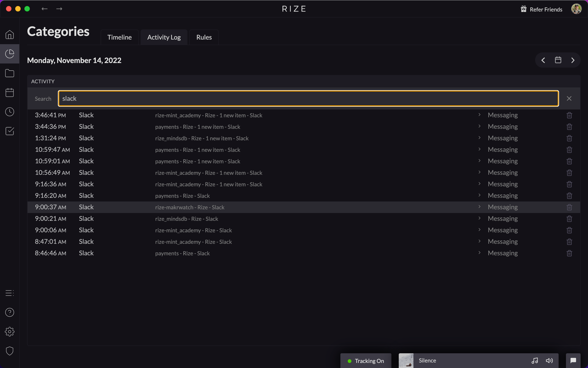Expand category chevron for the 9:00:37 AM entry

click(479, 207)
